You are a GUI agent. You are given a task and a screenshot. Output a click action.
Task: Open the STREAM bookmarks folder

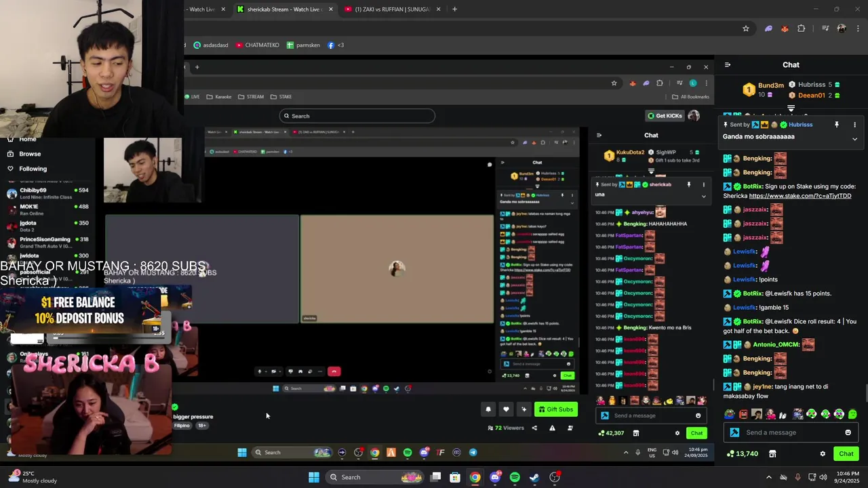(x=251, y=97)
